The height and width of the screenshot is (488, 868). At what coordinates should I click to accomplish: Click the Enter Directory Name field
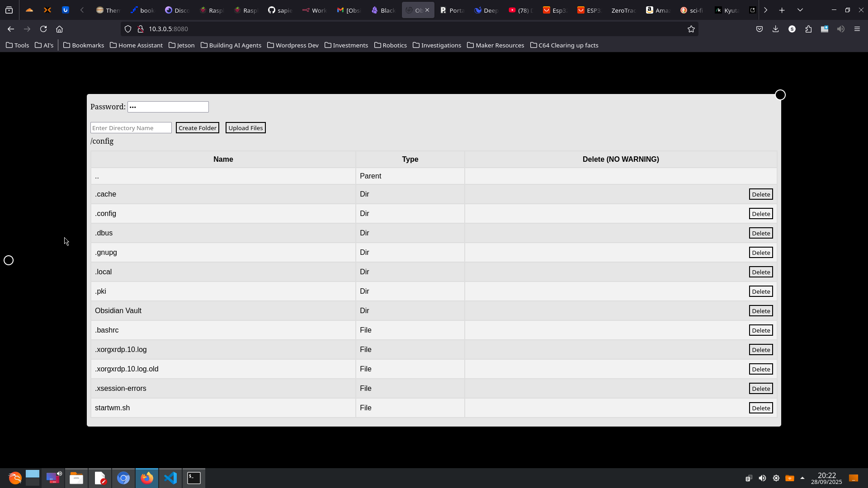click(x=131, y=128)
